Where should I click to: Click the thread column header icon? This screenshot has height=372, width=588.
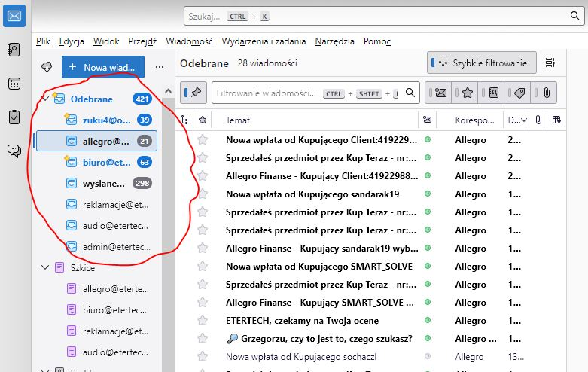(184, 120)
